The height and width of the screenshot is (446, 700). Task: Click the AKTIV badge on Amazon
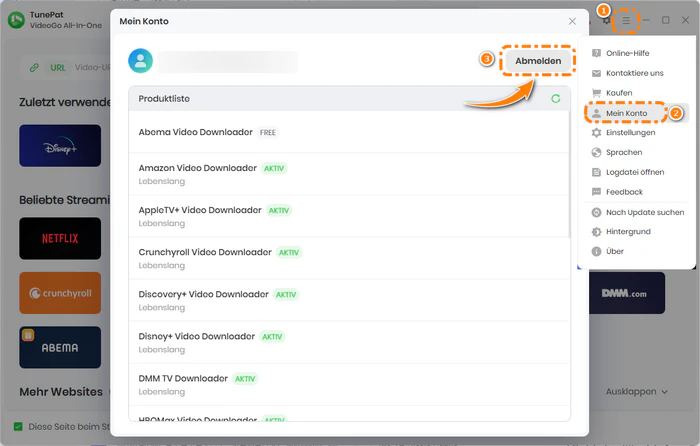pyautogui.click(x=274, y=168)
